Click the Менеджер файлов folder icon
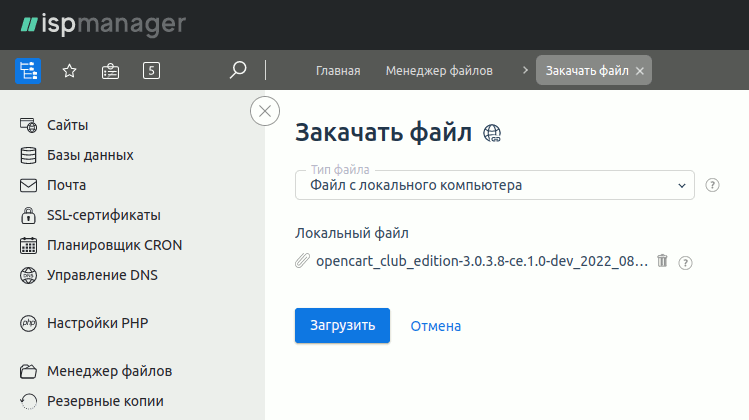749x420 pixels. click(28, 371)
